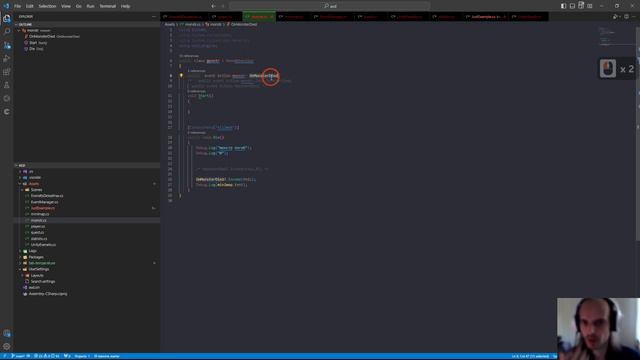Viewport: 640px width, 360px height.
Task: Open the Extensions view
Action: pyautogui.click(x=7, y=72)
